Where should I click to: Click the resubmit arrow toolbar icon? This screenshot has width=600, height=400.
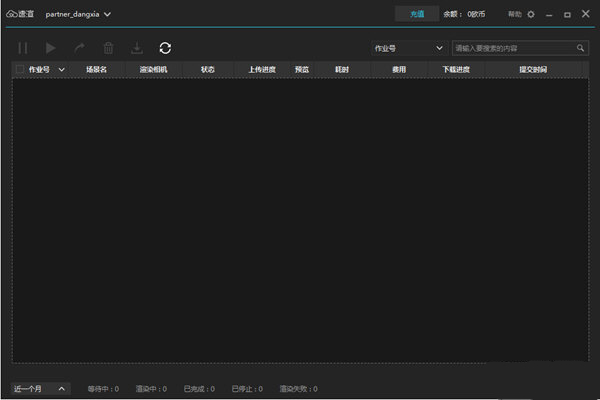[x=80, y=48]
